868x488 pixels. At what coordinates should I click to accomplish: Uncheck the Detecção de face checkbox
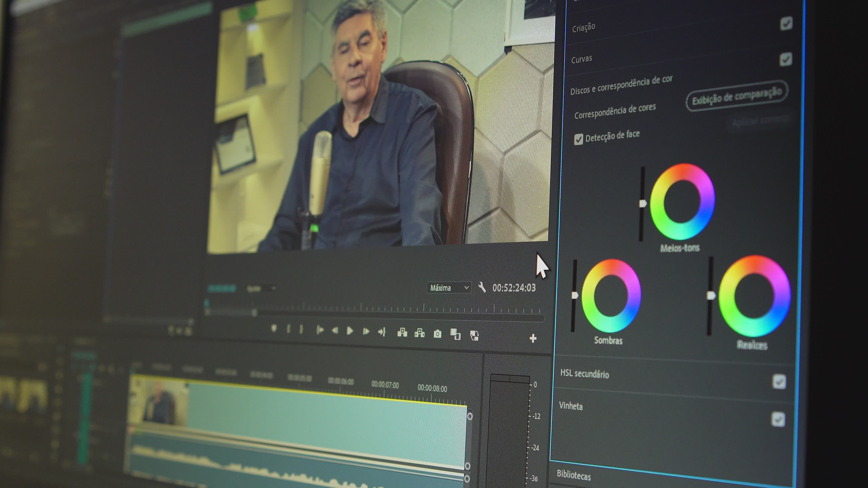coord(578,139)
